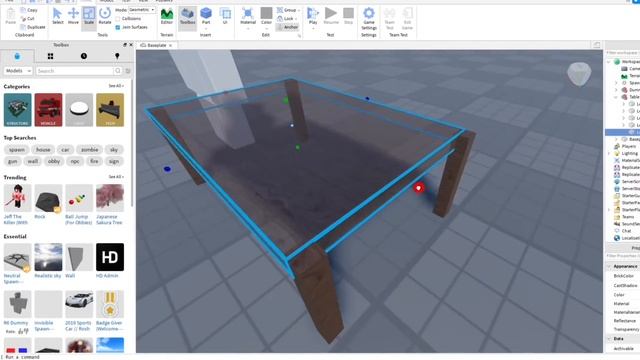Click the Resume test button
Viewport: 640px width, 360px height.
331,16
